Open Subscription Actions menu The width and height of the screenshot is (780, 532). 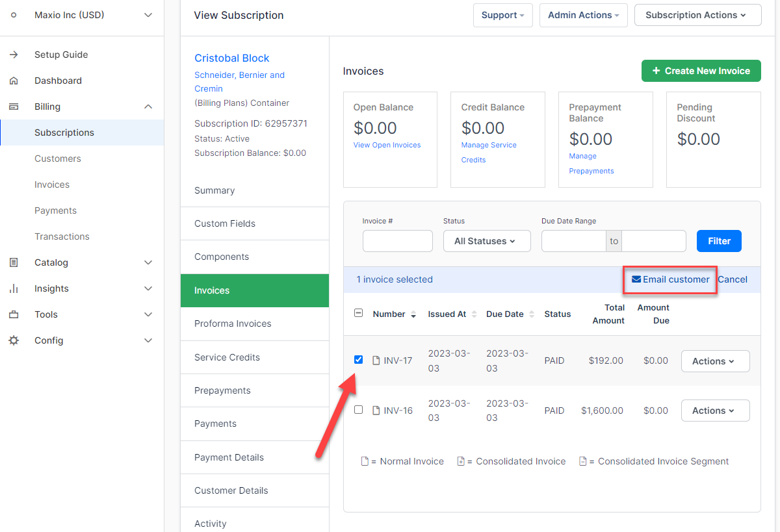pyautogui.click(x=697, y=14)
